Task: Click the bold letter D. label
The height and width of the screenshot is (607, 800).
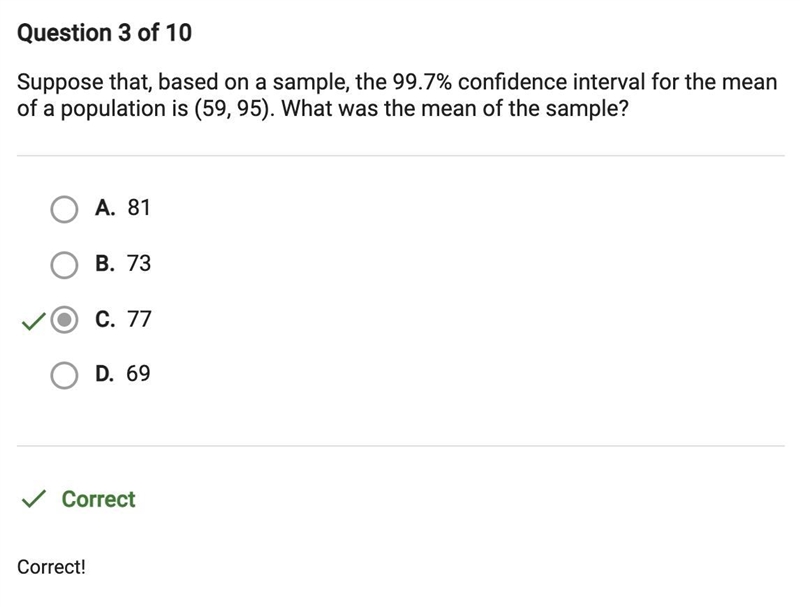Action: point(105,374)
